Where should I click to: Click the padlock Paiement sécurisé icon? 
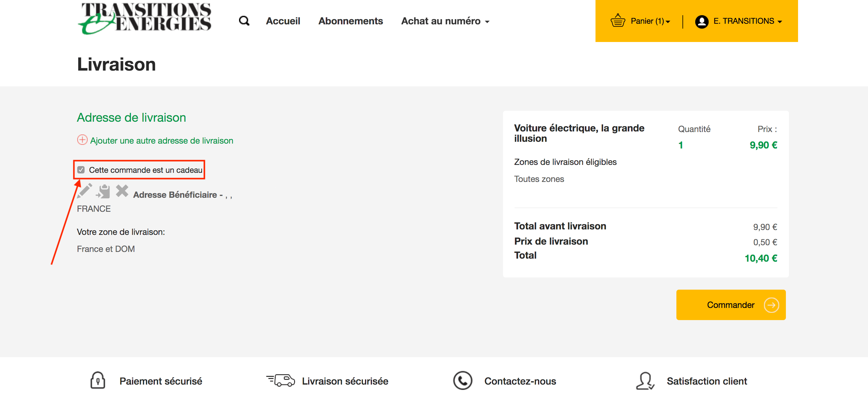pyautogui.click(x=98, y=380)
